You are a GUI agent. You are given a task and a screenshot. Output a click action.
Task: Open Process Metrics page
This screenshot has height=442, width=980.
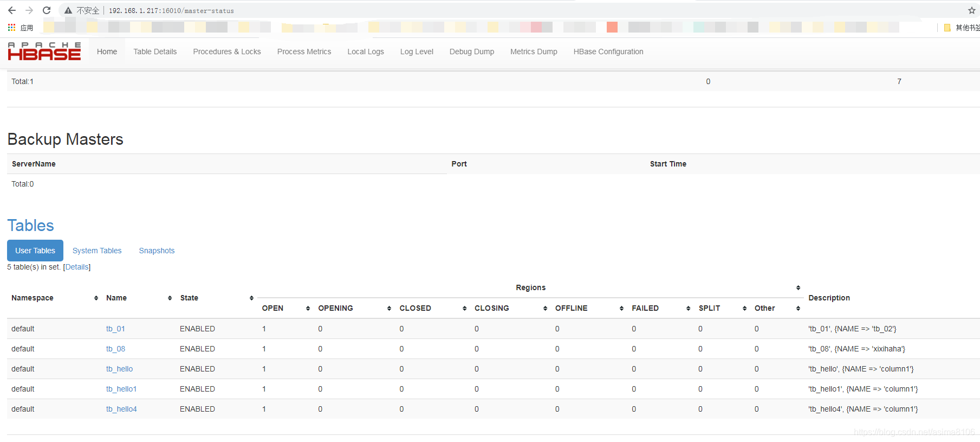(x=304, y=52)
